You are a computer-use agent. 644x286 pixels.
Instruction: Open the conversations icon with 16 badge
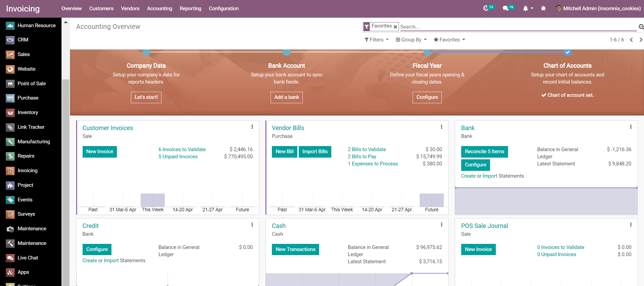point(506,8)
